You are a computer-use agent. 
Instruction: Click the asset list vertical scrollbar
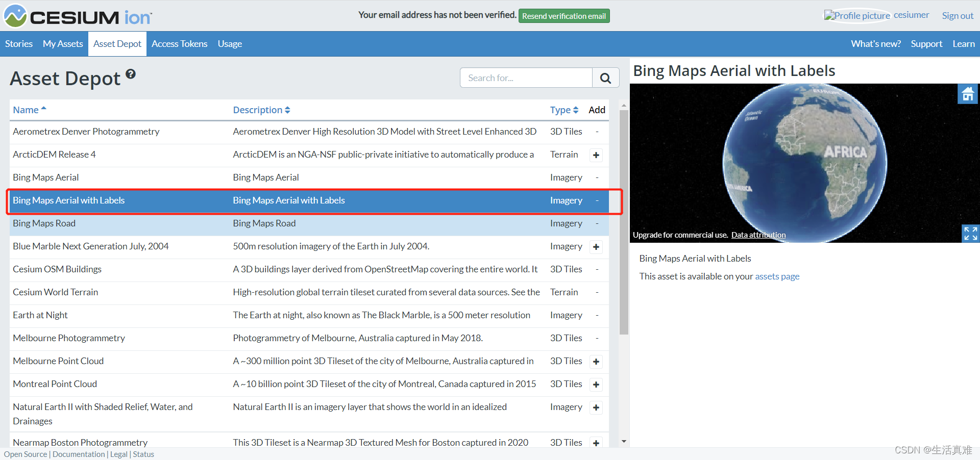[x=624, y=222]
